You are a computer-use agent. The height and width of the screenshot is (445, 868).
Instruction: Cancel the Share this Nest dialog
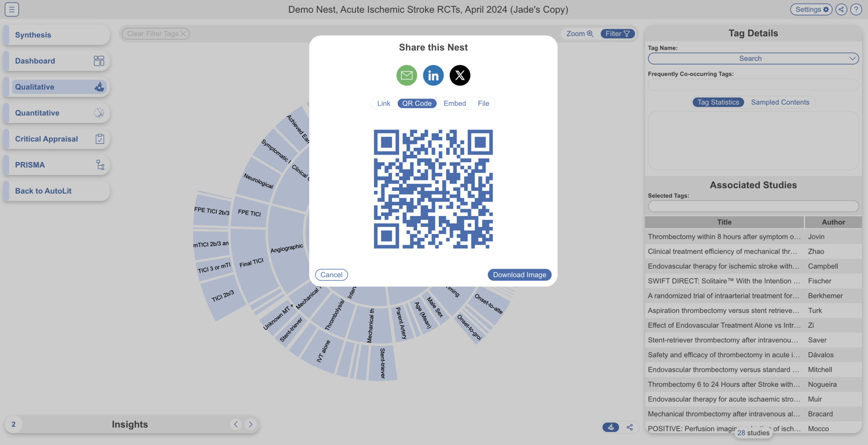331,274
